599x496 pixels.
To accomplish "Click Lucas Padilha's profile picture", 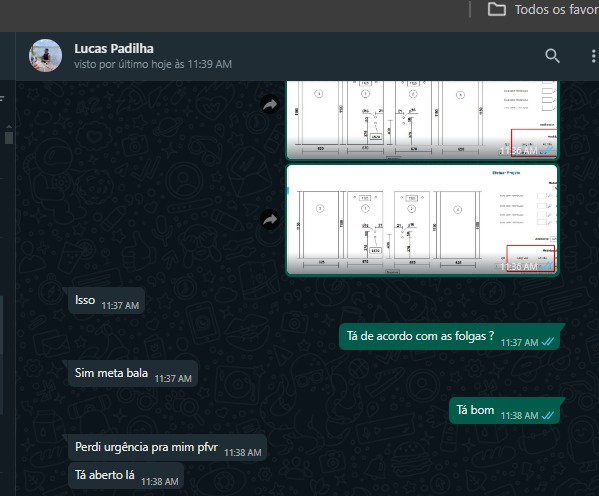I will (45, 55).
